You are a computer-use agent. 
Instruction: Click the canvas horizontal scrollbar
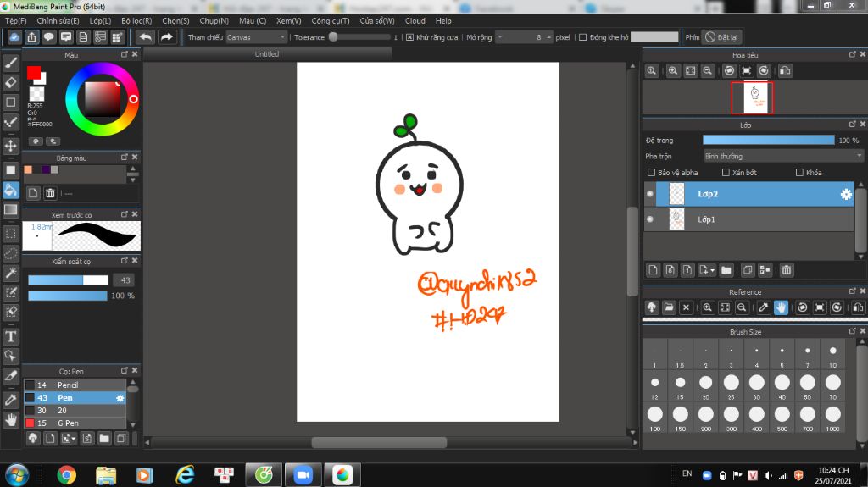pyautogui.click(x=379, y=442)
